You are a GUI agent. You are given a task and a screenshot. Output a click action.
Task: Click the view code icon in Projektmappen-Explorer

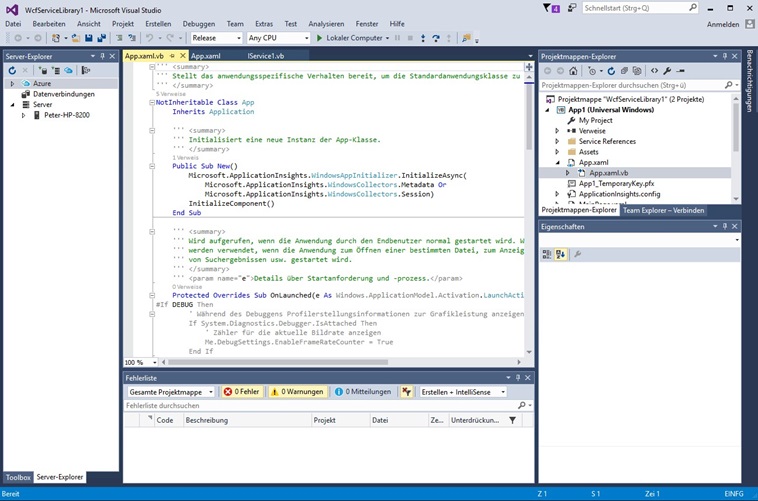pyautogui.click(x=654, y=71)
